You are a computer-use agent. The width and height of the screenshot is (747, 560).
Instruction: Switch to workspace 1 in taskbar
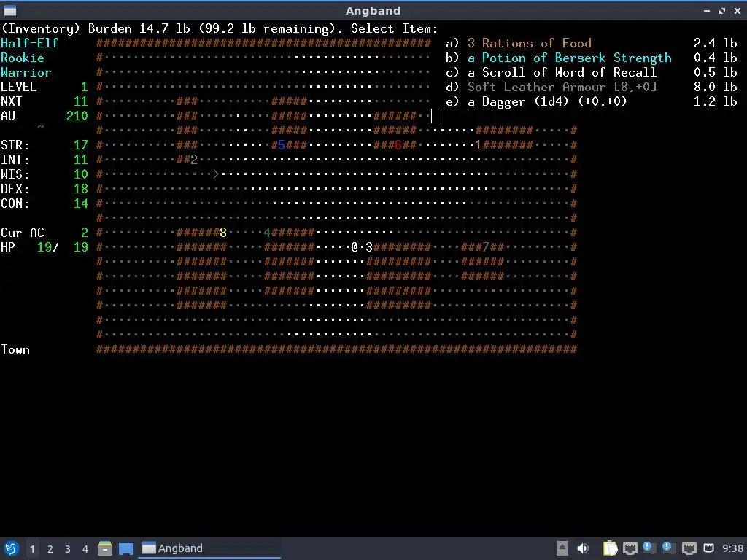click(x=32, y=548)
